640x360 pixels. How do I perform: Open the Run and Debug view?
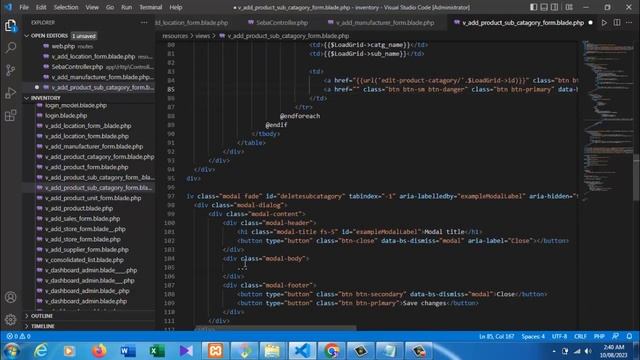tap(11, 93)
